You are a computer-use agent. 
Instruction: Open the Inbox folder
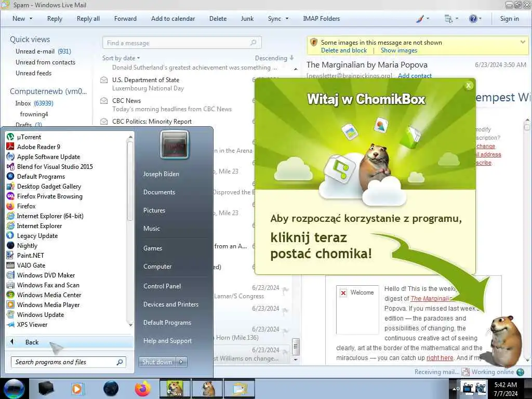[x=34, y=103]
